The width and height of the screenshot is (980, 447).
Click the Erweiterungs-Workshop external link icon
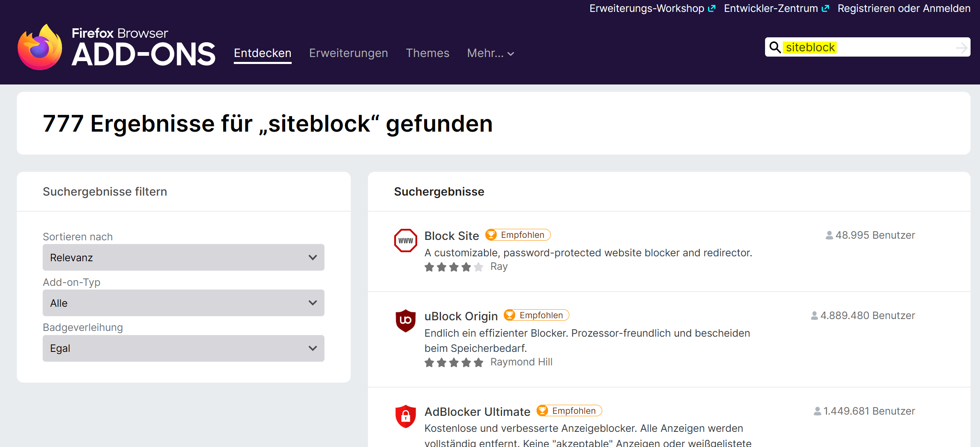pos(712,9)
